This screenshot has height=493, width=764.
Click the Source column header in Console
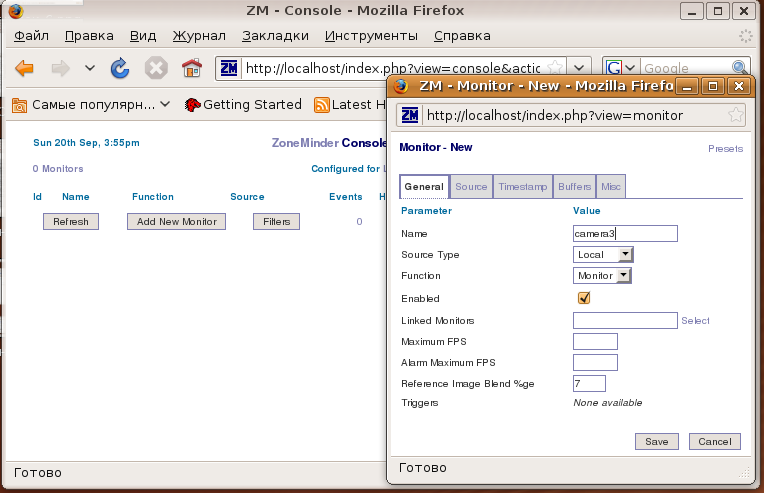click(x=247, y=197)
